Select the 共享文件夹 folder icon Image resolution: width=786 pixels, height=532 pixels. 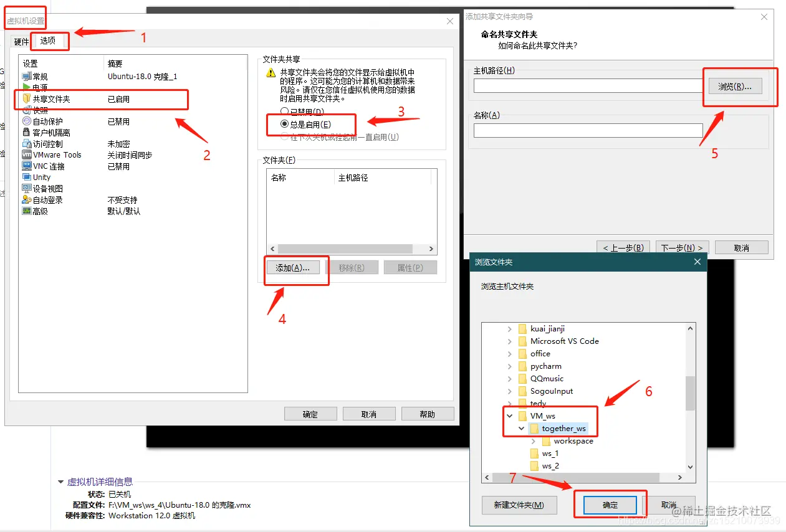click(27, 99)
